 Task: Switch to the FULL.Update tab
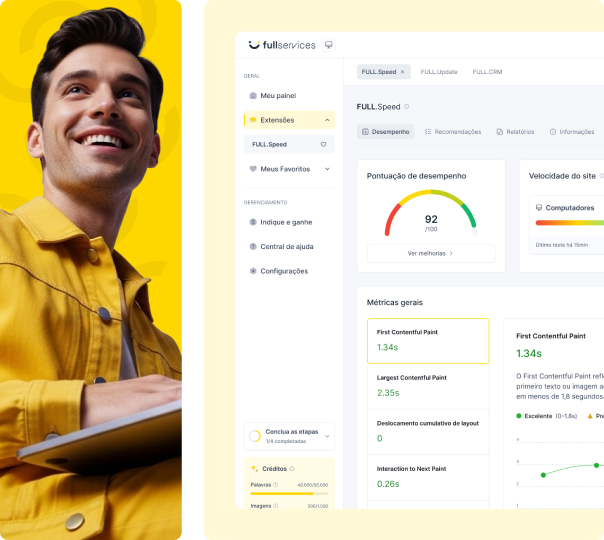[439, 72]
